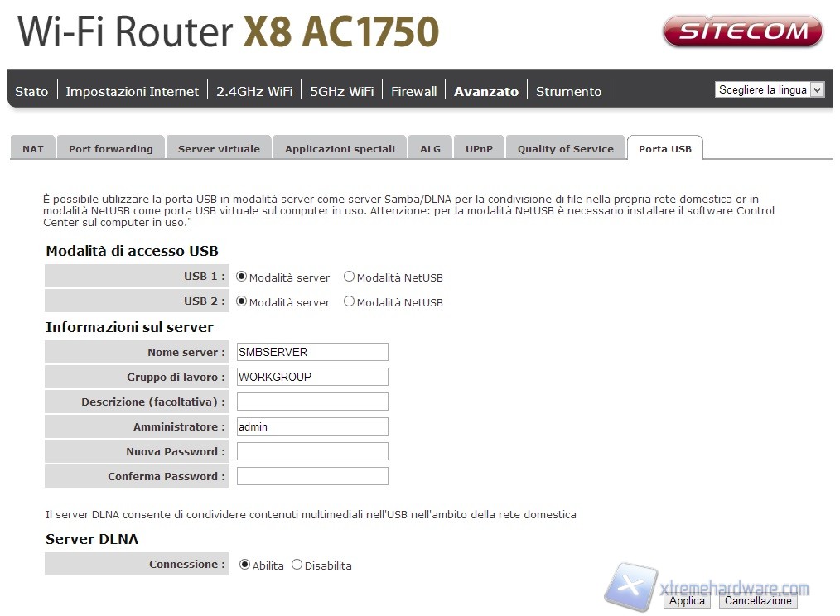Go to the UPnP tab
This screenshot has height=616, width=840.
click(x=479, y=149)
